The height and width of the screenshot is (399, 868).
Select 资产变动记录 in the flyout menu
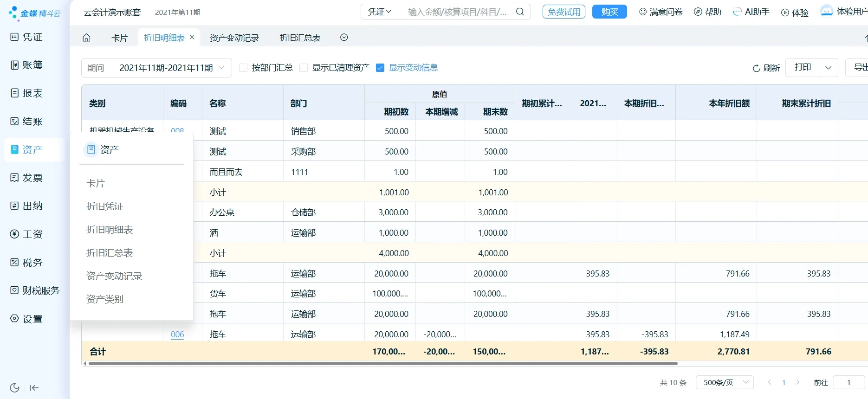pyautogui.click(x=114, y=276)
